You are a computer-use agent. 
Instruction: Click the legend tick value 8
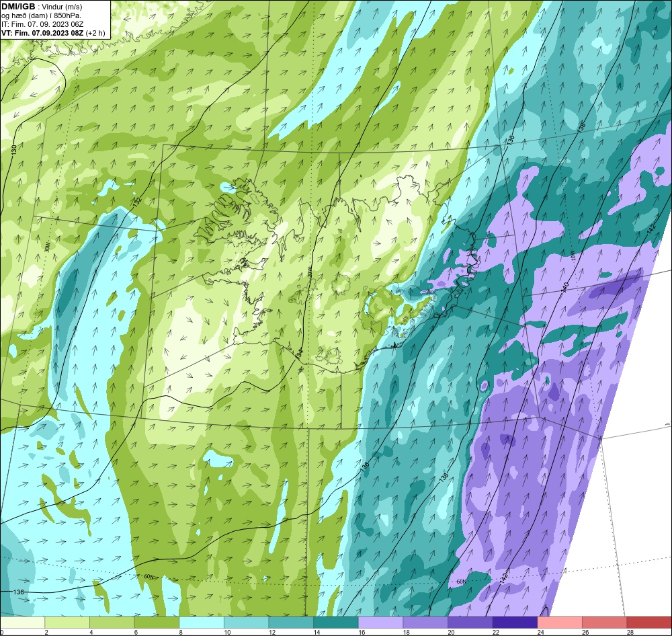[x=180, y=632]
